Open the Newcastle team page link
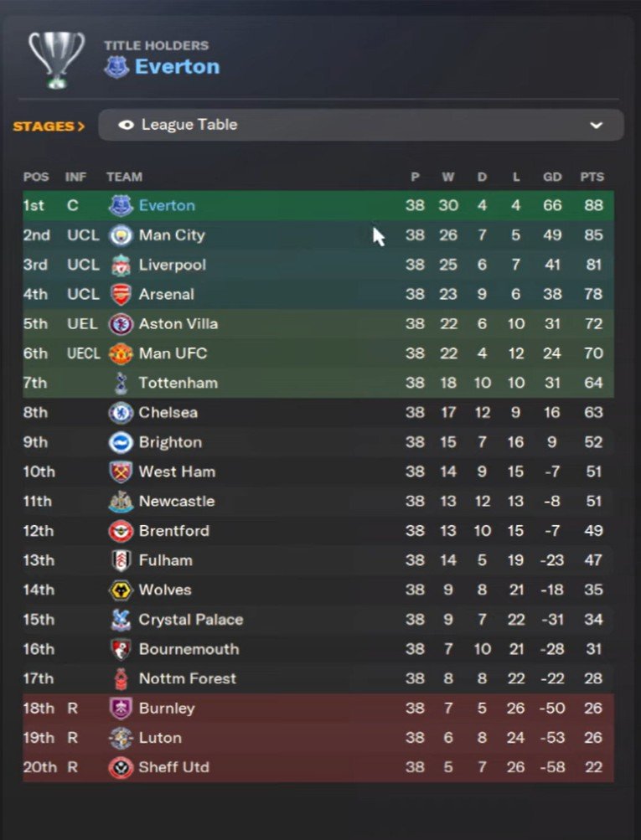 click(177, 501)
